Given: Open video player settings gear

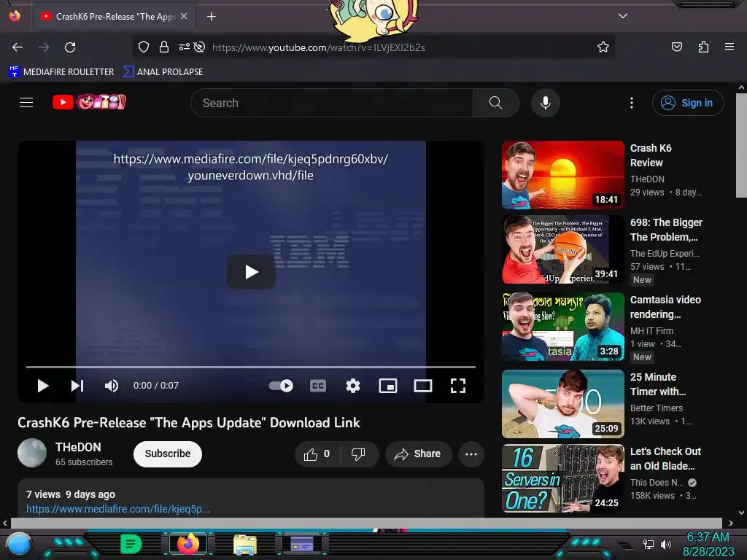Looking at the screenshot, I should point(353,386).
